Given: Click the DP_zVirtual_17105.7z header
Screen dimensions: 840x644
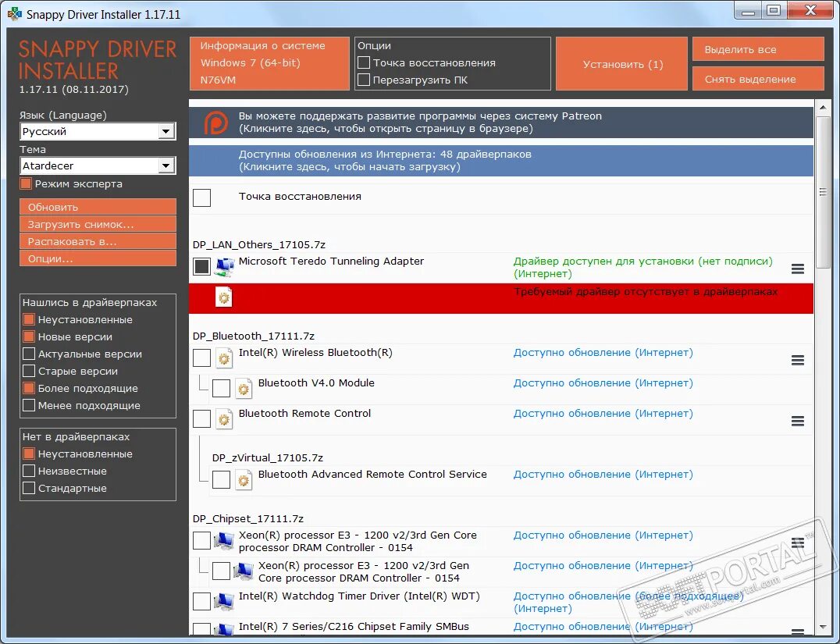Looking at the screenshot, I should (x=268, y=457).
